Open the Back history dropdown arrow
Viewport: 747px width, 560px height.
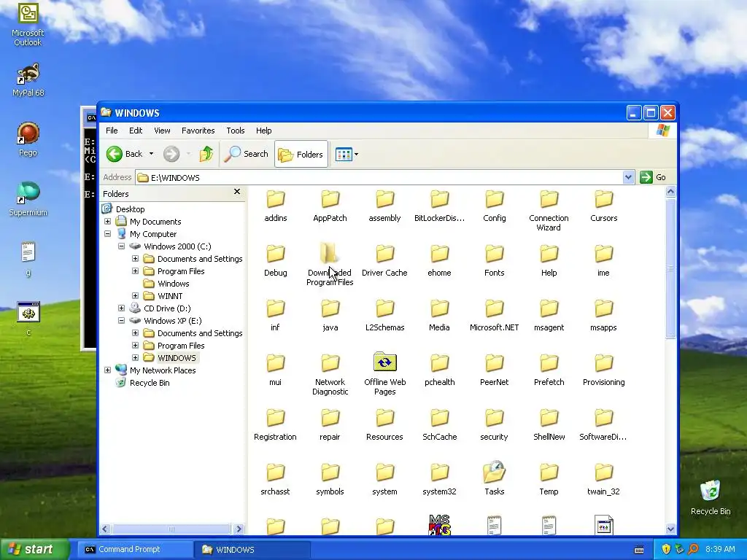[x=151, y=154]
